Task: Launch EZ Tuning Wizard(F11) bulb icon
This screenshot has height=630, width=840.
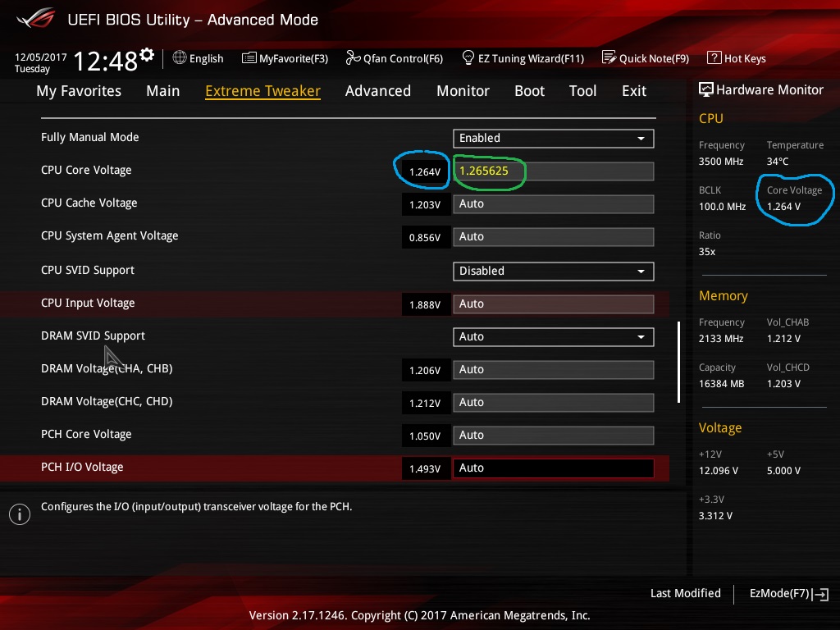Action: (x=468, y=57)
